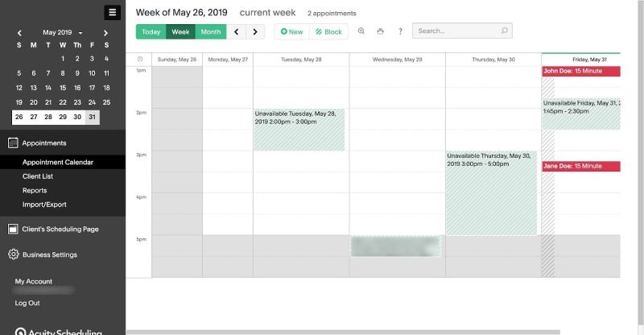Click the Wednesday, May 29 column header
The height and width of the screenshot is (335, 644).
pos(397,60)
